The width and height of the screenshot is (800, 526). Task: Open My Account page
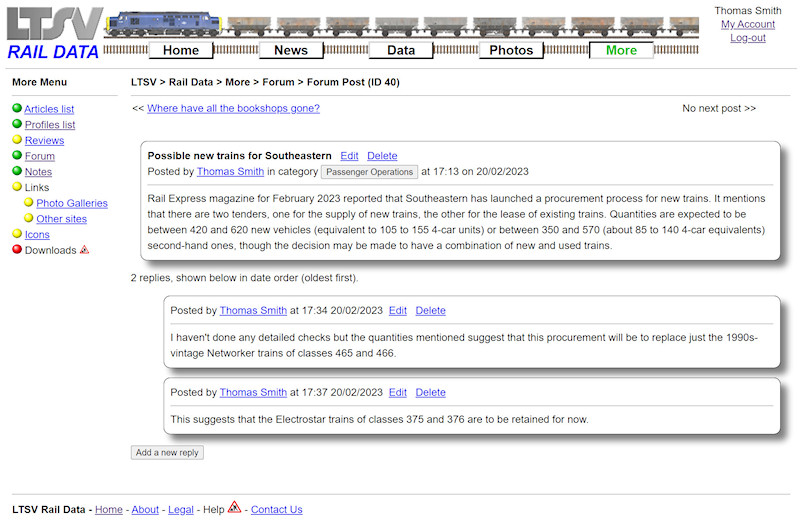(747, 24)
